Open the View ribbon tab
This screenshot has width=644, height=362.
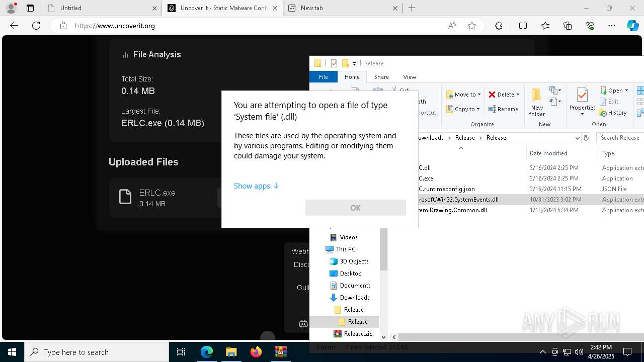click(410, 77)
